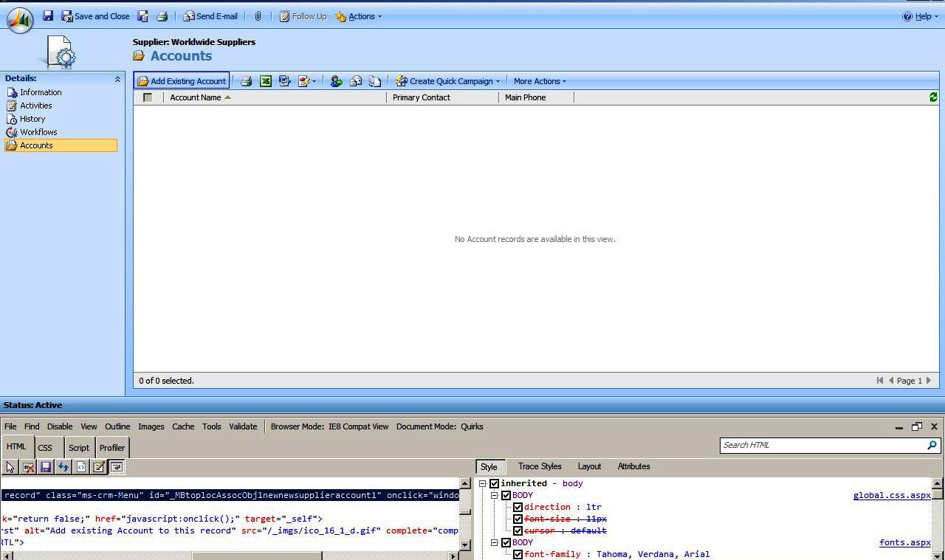945x560 pixels.
Task: Click the Assign accounts icon
Action: pos(337,80)
